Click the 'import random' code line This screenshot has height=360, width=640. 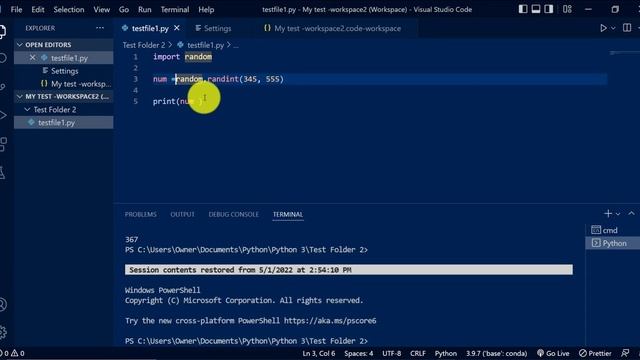point(182,57)
